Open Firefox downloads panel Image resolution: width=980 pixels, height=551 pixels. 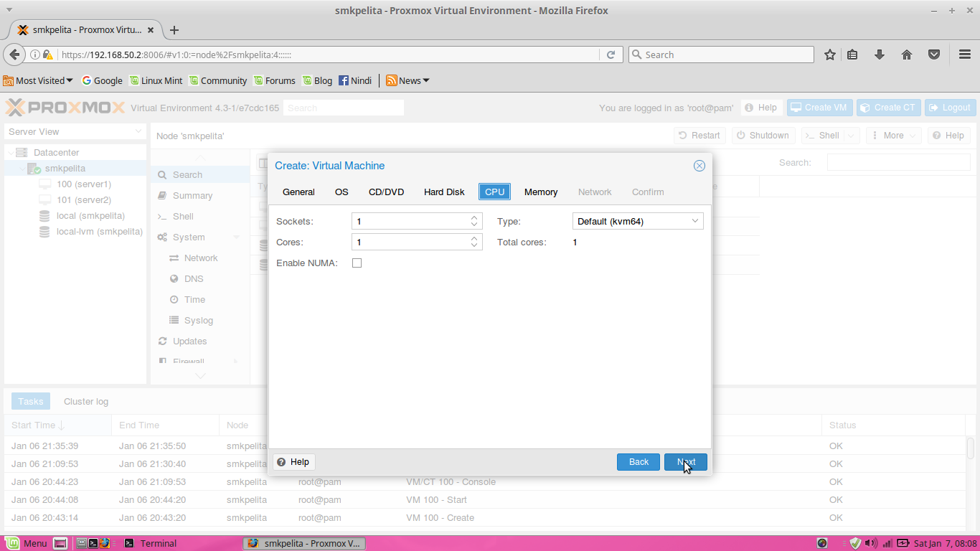(880, 55)
